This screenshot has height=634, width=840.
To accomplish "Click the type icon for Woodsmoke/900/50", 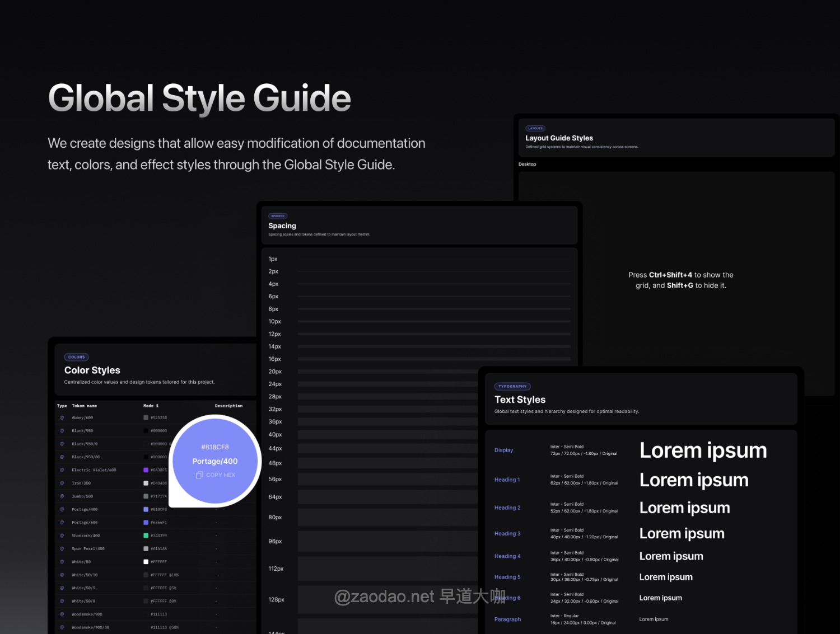I will click(62, 627).
